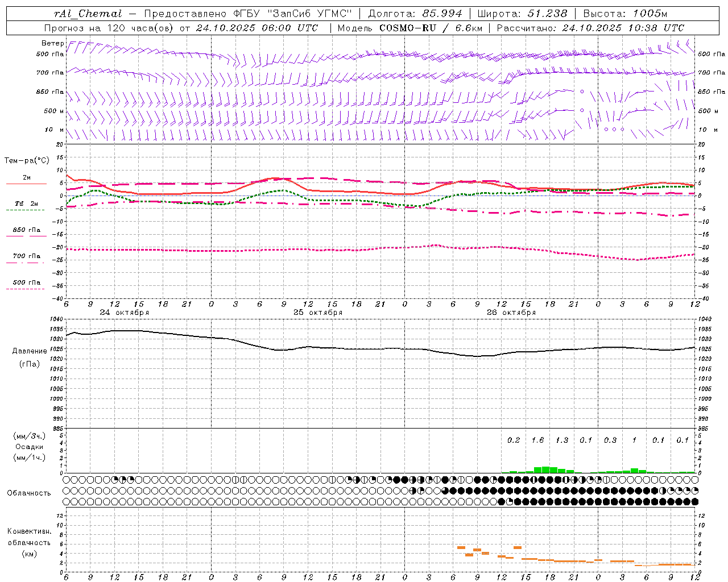Click the text Прогноз на 120 часа(ов)
Screen dimensions: 728x582
(x=109, y=28)
